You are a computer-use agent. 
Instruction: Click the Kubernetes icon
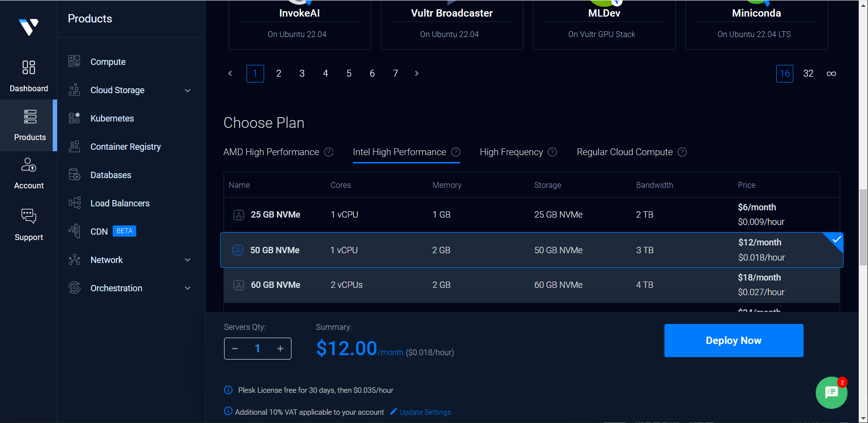point(74,118)
